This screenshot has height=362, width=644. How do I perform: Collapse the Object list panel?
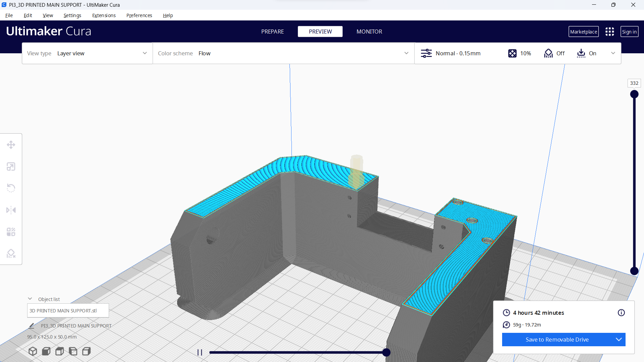pyautogui.click(x=30, y=299)
